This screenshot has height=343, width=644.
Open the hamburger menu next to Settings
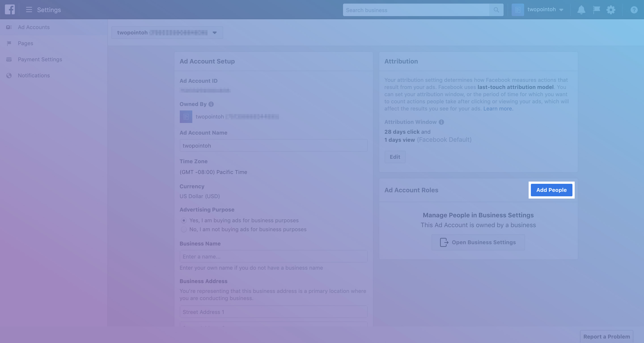[x=29, y=10]
